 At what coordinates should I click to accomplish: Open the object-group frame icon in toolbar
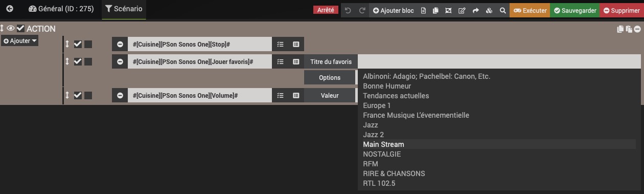pos(448,10)
